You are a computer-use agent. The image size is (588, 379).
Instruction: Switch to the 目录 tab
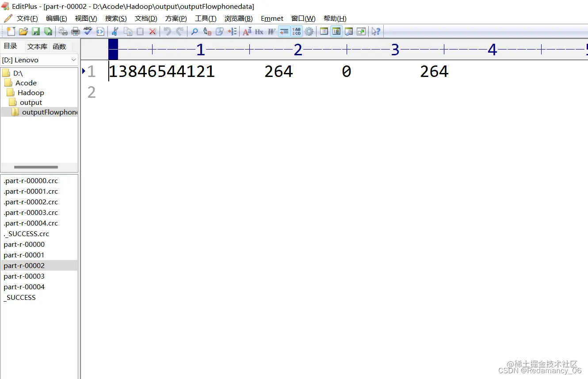click(x=11, y=46)
